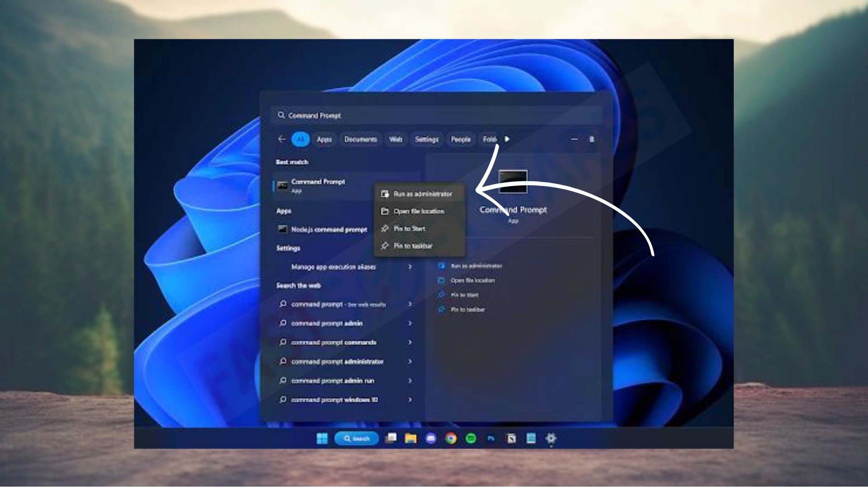The image size is (868, 488).
Task: Click the search box containing Command Prompt
Action: 436,116
